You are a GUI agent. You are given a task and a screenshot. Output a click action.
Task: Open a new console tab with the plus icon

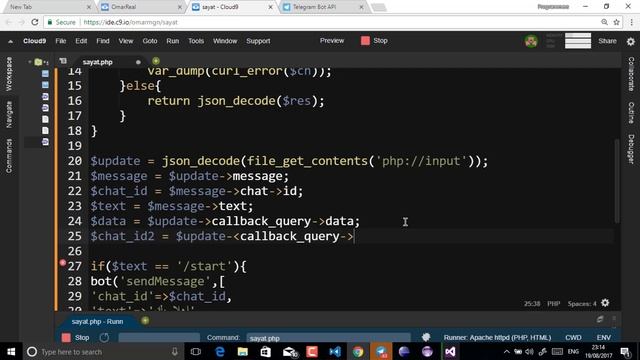coord(145,321)
